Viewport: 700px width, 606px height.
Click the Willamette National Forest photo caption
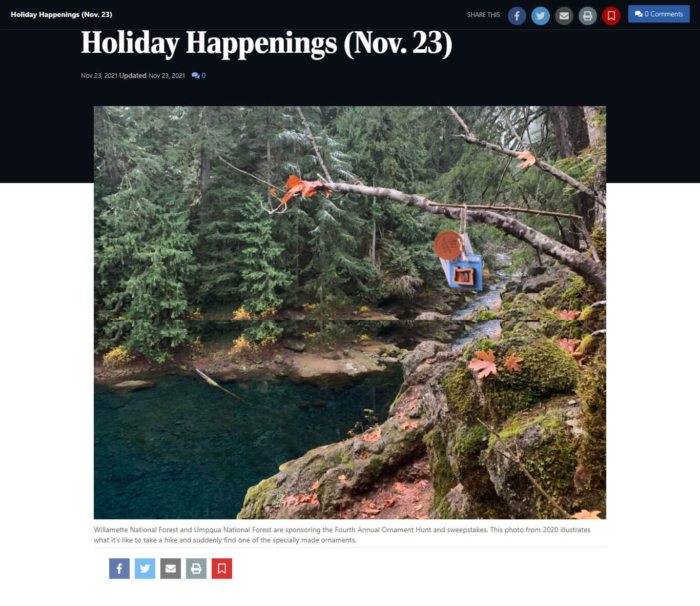point(342,535)
